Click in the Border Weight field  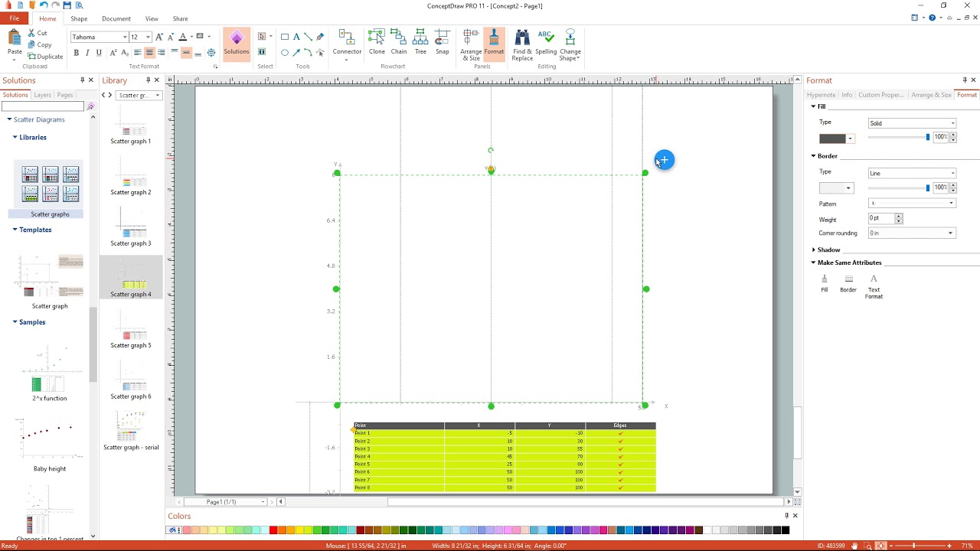[x=881, y=219]
